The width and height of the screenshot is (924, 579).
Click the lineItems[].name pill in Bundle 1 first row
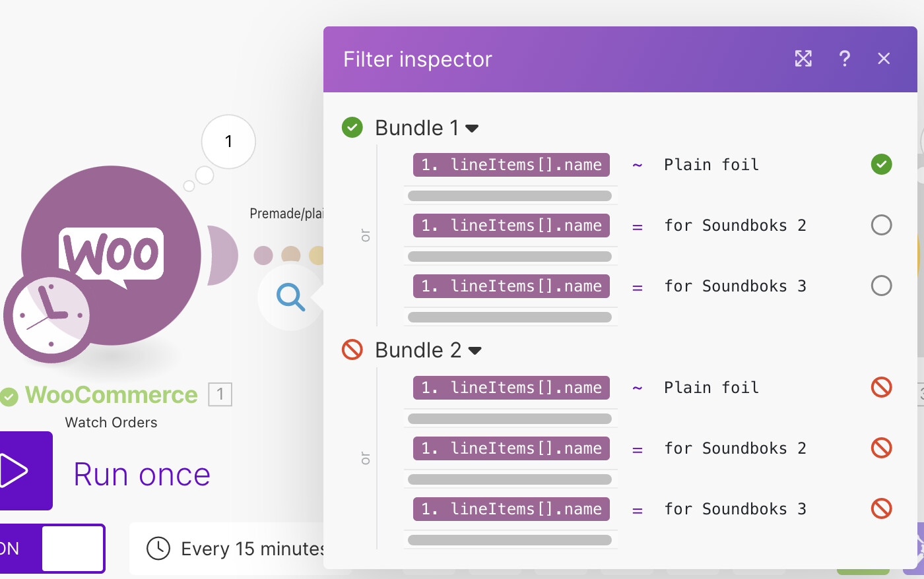(511, 165)
